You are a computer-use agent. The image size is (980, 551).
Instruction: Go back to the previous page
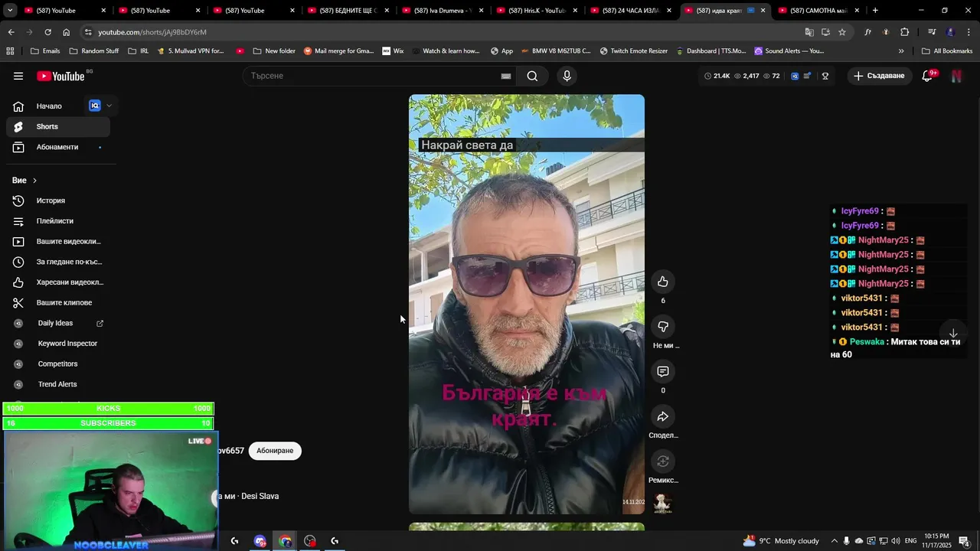pyautogui.click(x=11, y=32)
